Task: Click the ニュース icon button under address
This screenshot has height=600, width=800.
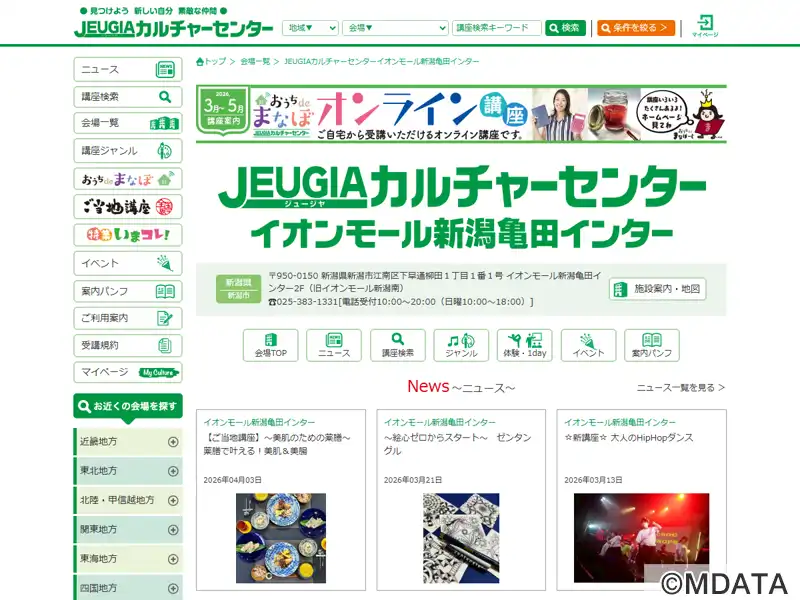Action: pyautogui.click(x=334, y=345)
